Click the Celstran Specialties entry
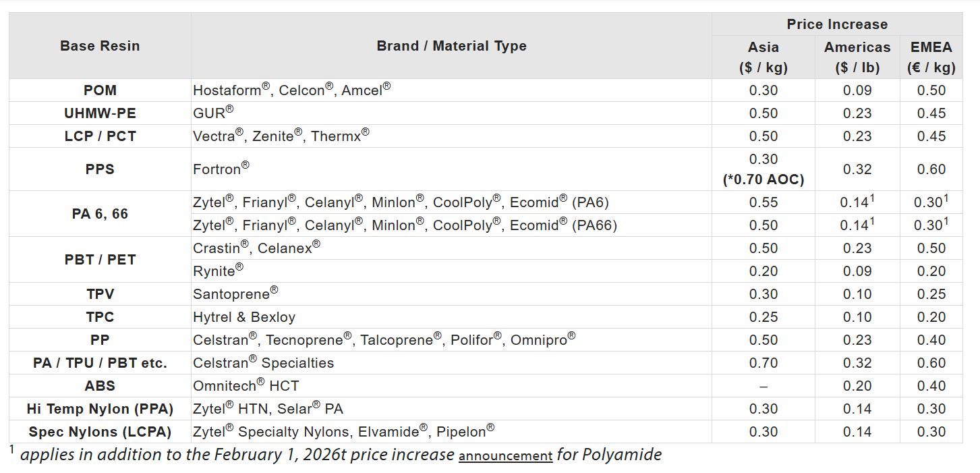This screenshot has width=980, height=473. (263, 363)
